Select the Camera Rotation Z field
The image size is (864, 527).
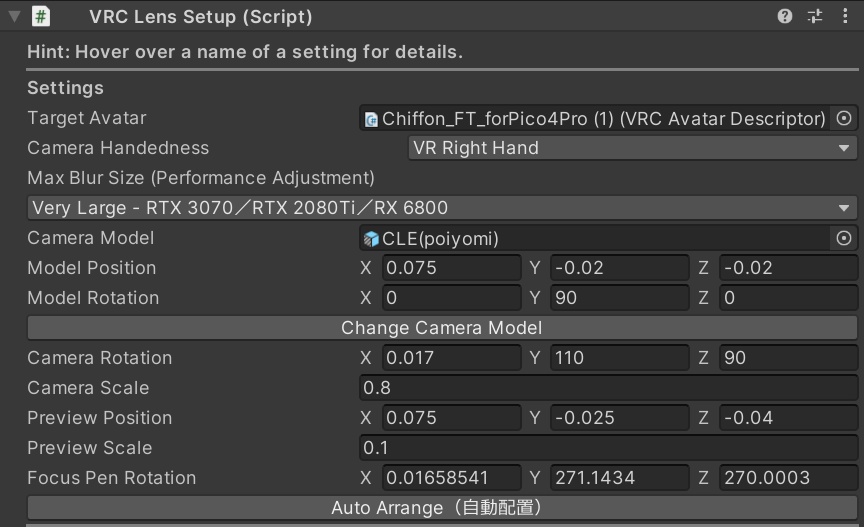click(x=787, y=358)
